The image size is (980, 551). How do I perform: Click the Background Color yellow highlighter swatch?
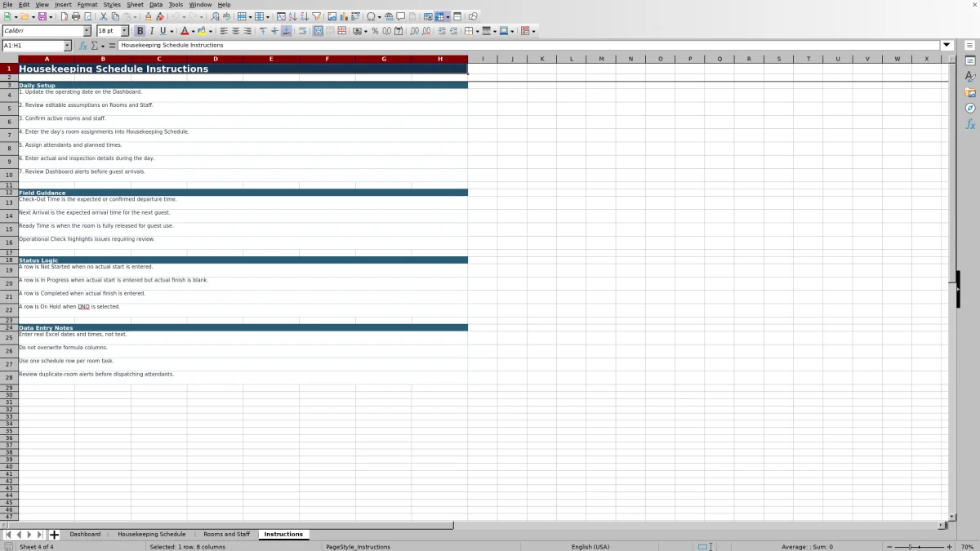[x=202, y=31]
